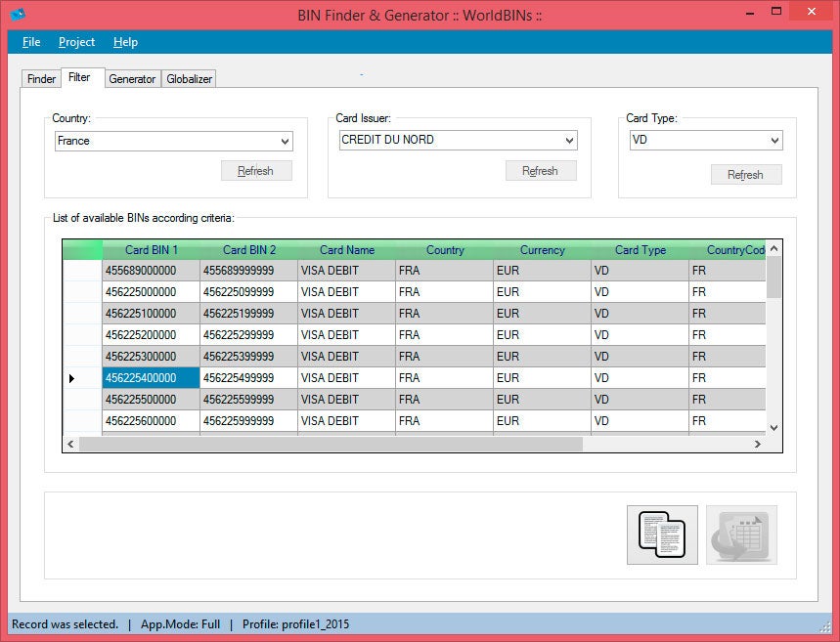840x642 pixels.
Task: Click the app icon in title bar
Action: coord(17,15)
